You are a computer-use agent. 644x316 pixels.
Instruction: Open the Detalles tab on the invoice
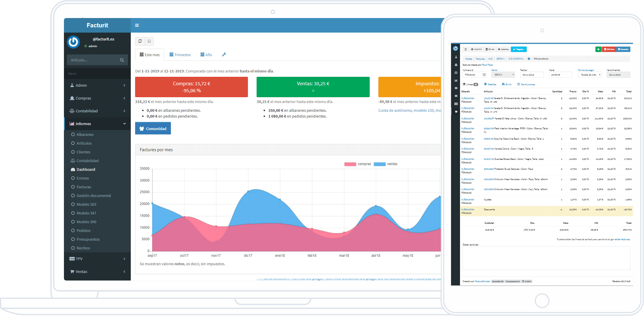point(491,84)
